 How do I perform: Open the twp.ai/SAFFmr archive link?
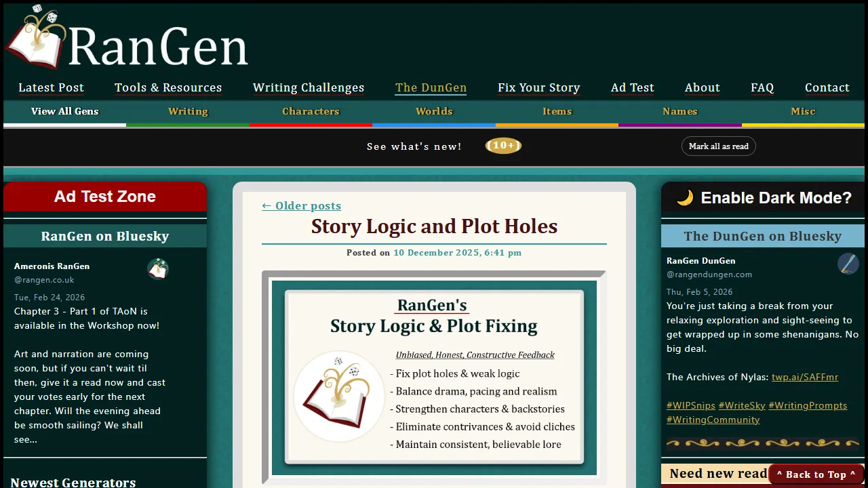click(x=805, y=377)
